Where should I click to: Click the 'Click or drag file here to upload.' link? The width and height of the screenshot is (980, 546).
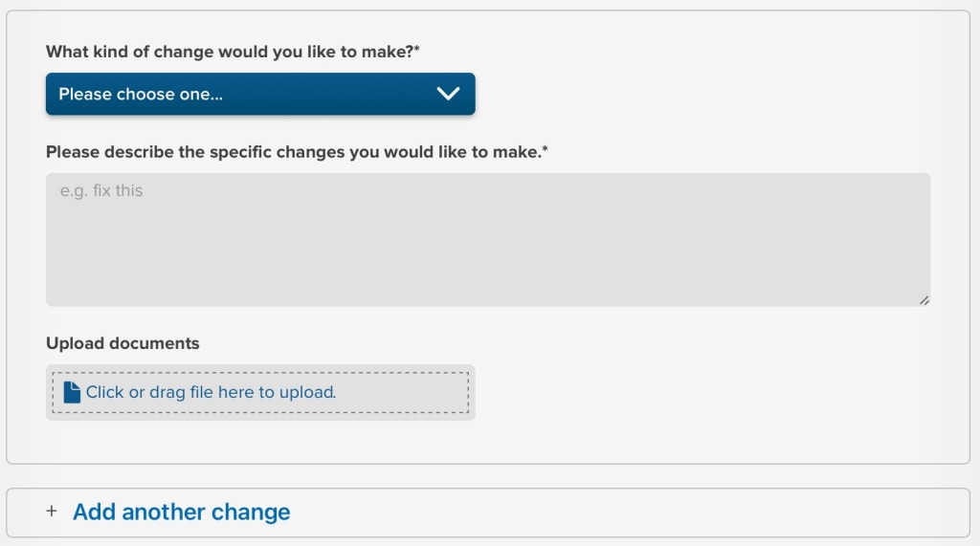tap(211, 392)
